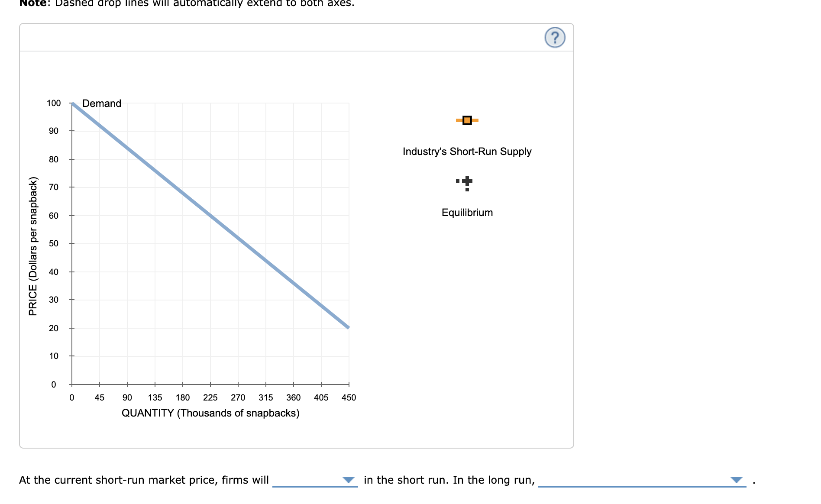Click the graph origin at zero
Screen dimensions: 821x504
(x=72, y=384)
